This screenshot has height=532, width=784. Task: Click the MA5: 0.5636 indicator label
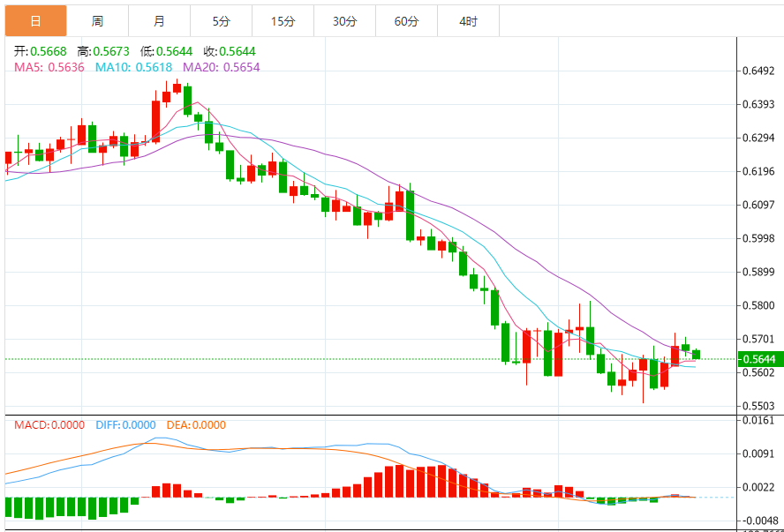(49, 67)
